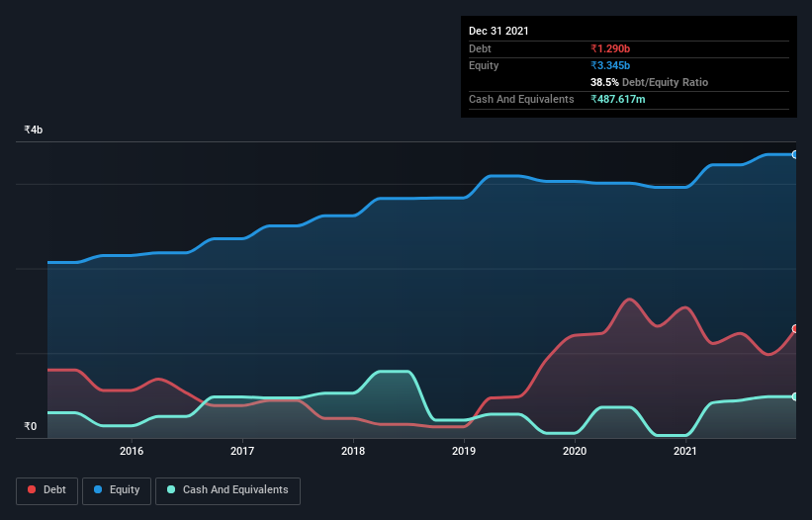The height and width of the screenshot is (520, 812).
Task: Click the Dec 31 2021 tooltip date
Action: 498,31
